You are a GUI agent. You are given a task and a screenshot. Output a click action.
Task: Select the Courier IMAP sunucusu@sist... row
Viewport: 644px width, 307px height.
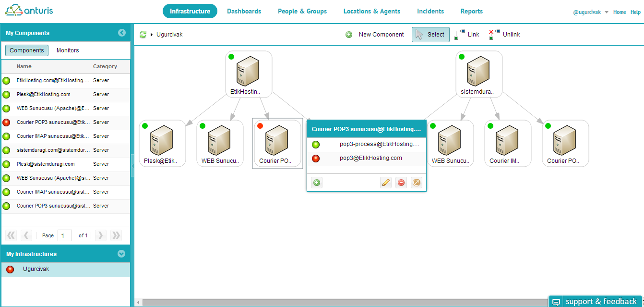66,192
